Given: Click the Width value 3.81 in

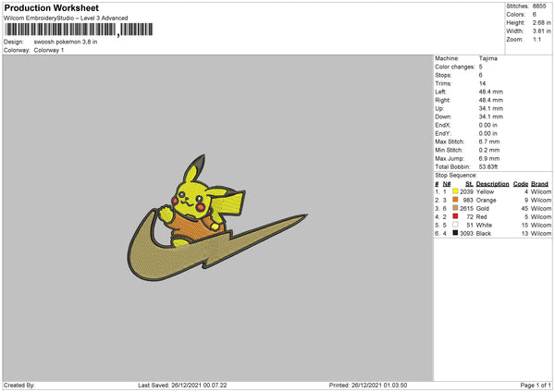Looking at the screenshot, I should [541, 31].
